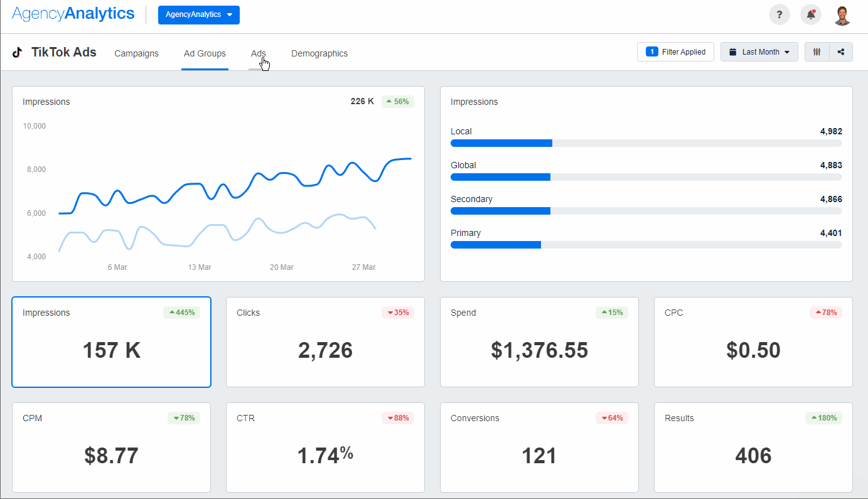Click the 56% change badge on Impressions chart
868x499 pixels.
(397, 101)
